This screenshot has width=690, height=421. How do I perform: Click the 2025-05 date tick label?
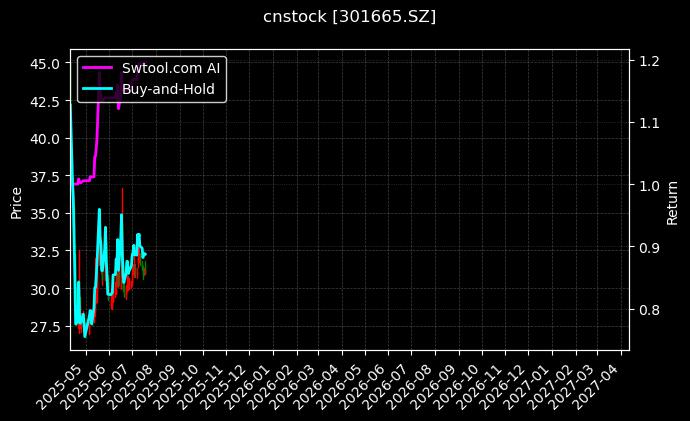[70, 378]
